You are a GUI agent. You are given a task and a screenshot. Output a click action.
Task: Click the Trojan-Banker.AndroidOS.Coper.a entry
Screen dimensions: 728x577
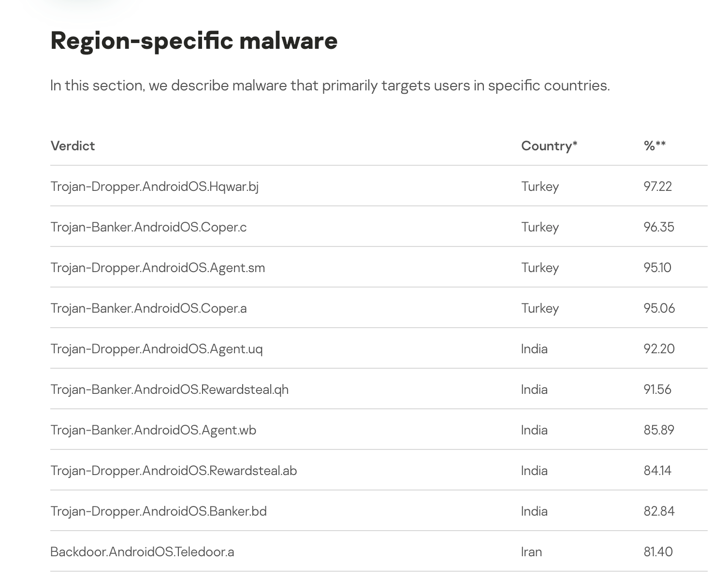pos(148,308)
